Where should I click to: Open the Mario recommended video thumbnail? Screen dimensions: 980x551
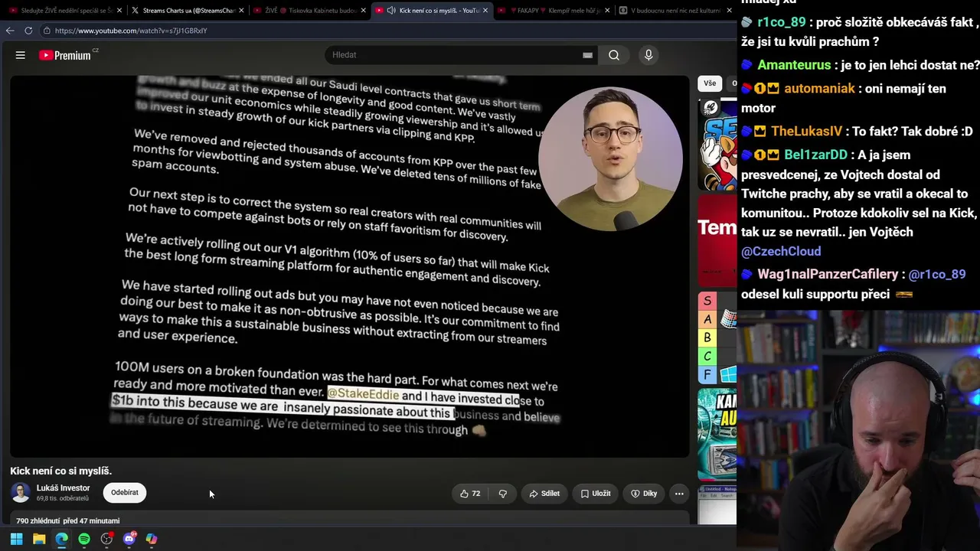[x=717, y=145]
